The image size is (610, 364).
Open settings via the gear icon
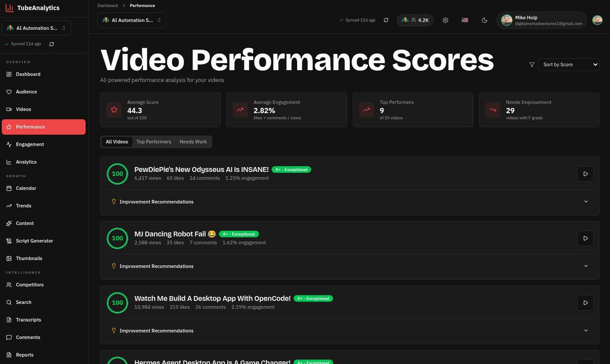[445, 20]
